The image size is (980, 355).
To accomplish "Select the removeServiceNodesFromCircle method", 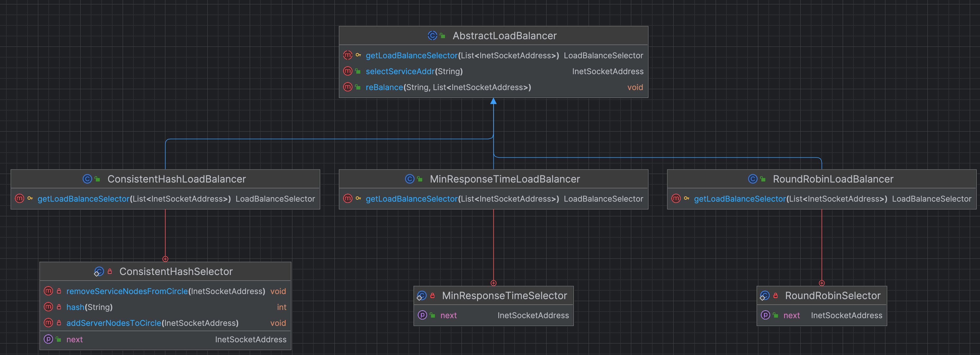I will click(127, 291).
